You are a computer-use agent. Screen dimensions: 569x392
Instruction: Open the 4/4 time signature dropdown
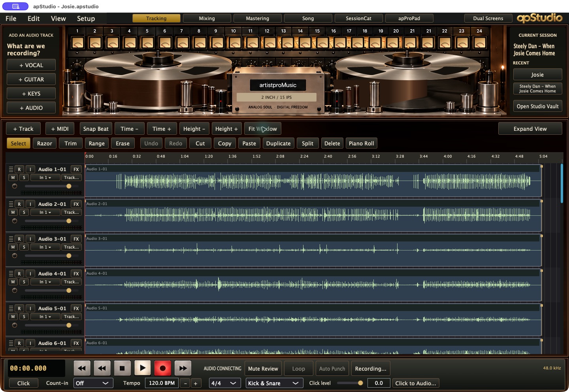pos(224,383)
